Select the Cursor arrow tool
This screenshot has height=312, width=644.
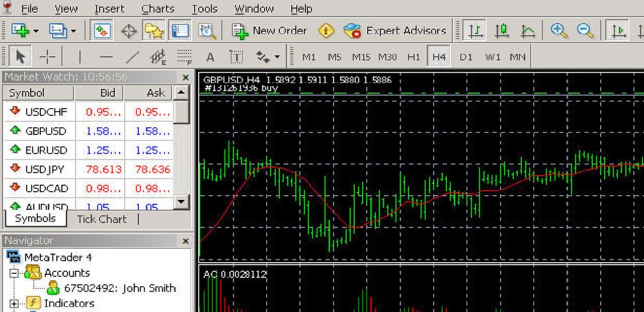coord(20,56)
